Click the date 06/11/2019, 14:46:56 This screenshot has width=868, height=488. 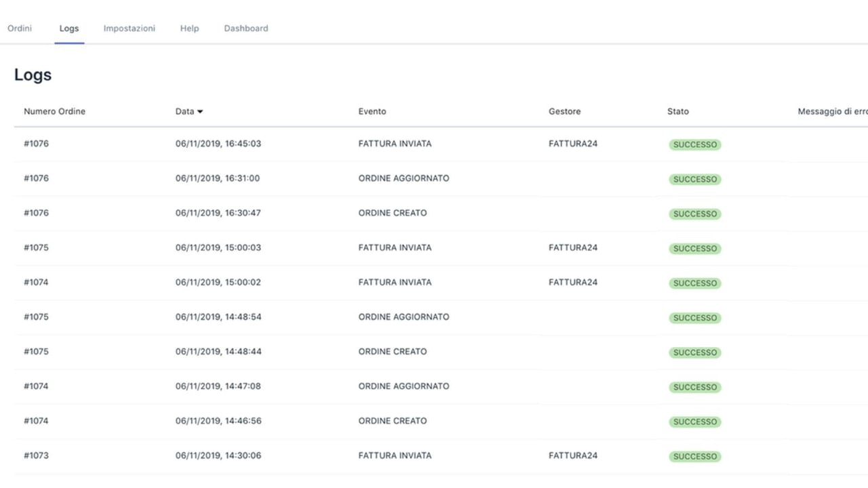(218, 420)
